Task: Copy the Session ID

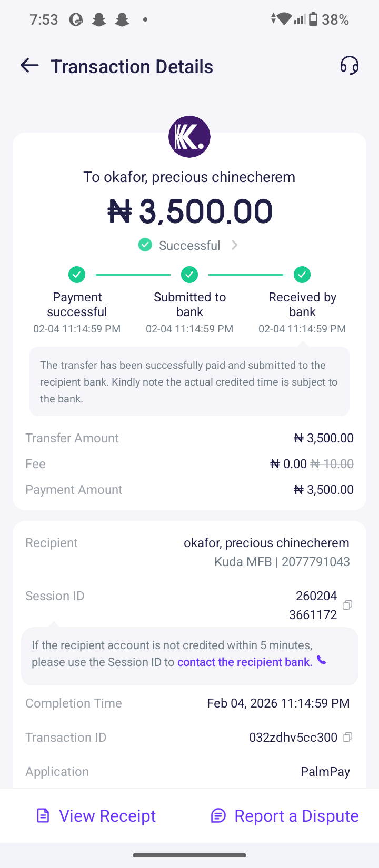Action: (x=347, y=605)
